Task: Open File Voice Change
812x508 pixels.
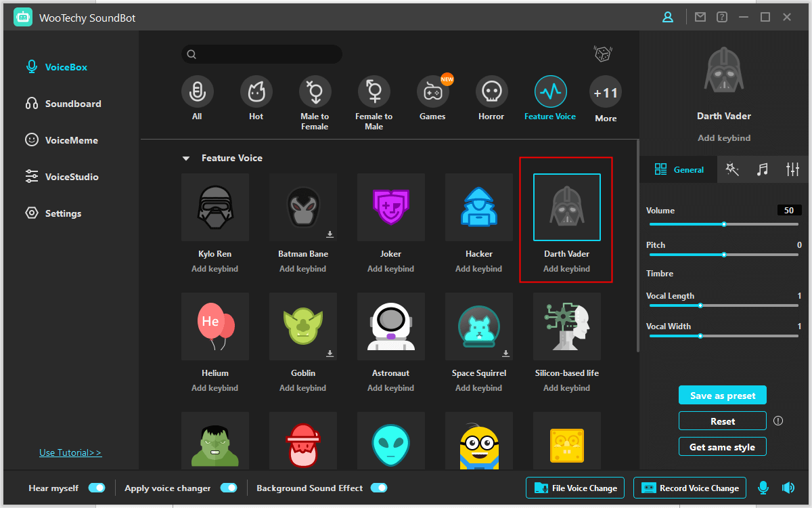Action: pyautogui.click(x=576, y=488)
